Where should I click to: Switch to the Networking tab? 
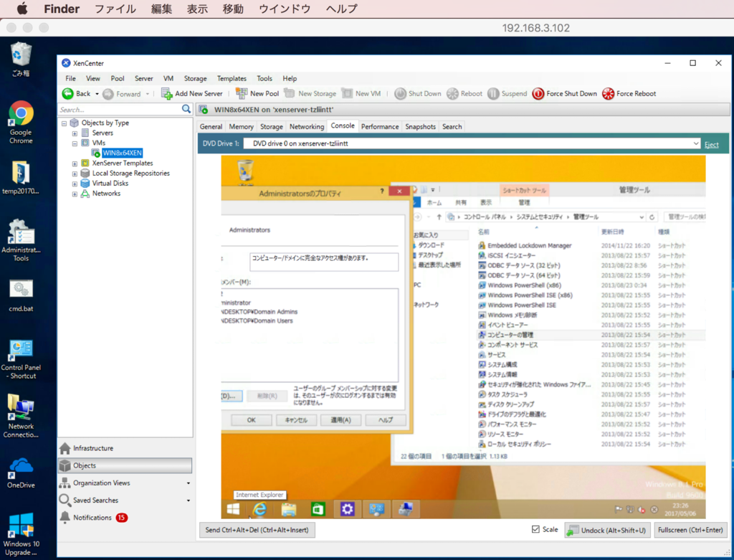307,126
